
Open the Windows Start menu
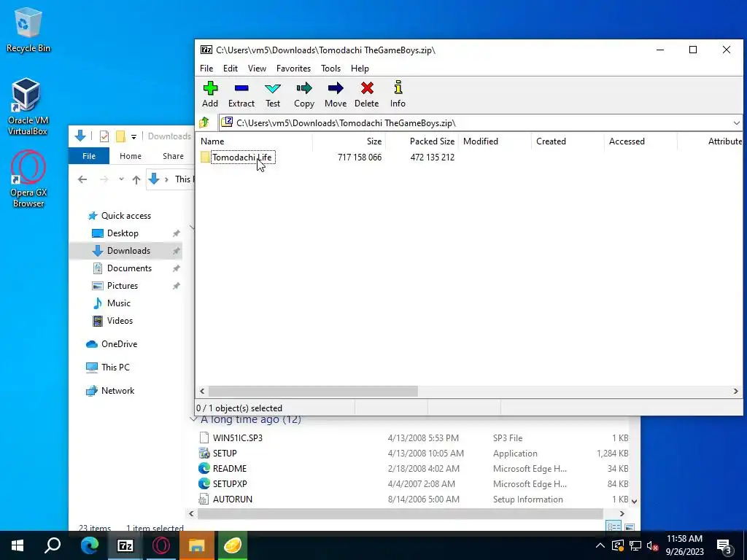(18, 545)
